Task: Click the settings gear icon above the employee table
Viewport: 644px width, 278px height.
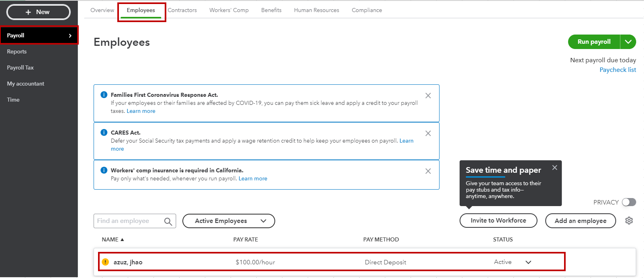Action: point(629,221)
